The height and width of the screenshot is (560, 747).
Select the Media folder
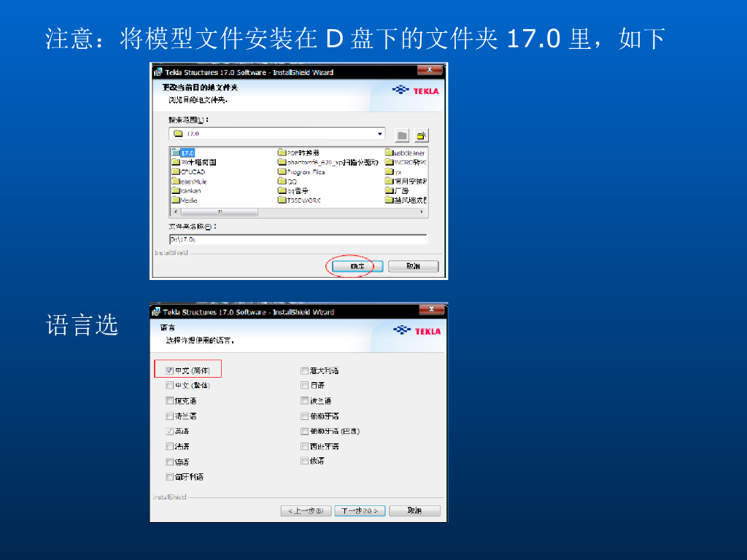(185, 201)
